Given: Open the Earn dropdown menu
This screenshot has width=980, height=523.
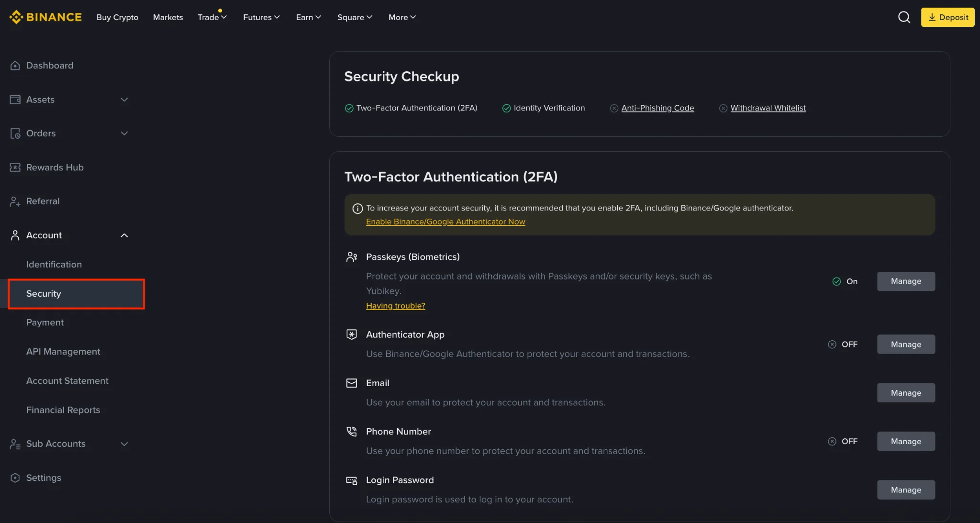Looking at the screenshot, I should click(x=308, y=17).
